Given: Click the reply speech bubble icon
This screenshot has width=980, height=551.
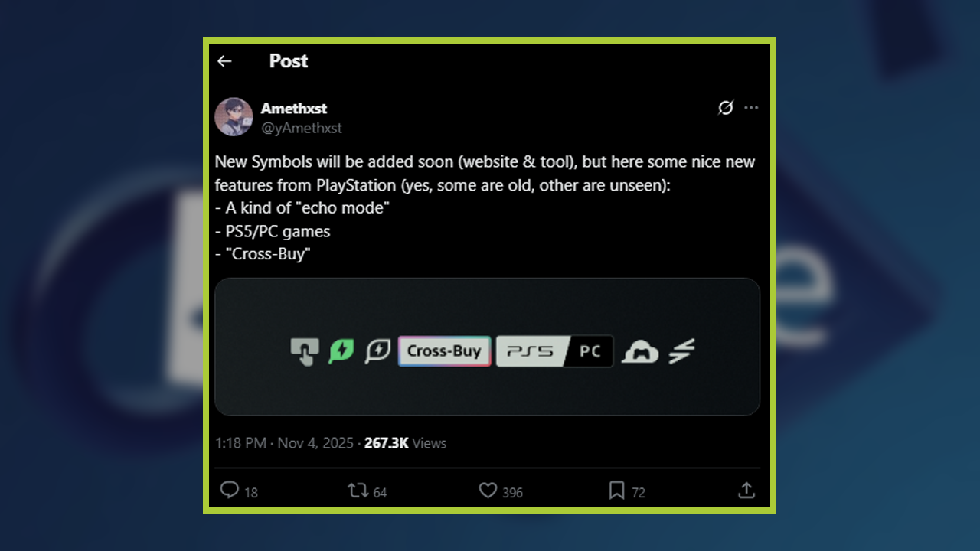Looking at the screenshot, I should pos(229,491).
